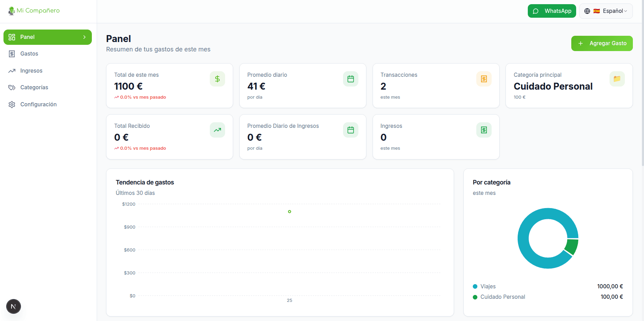Click the trending arrow icon on Total Recibido
The width and height of the screenshot is (644, 321).
click(217, 130)
